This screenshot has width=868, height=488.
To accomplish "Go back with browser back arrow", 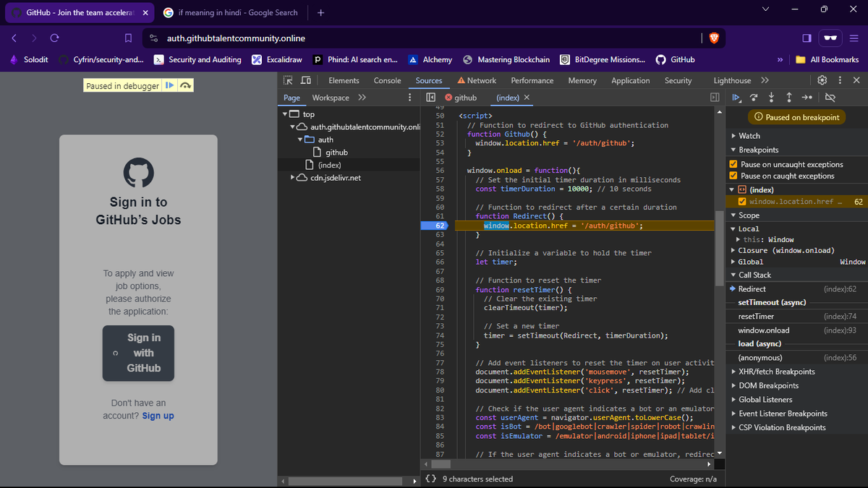I will (14, 38).
